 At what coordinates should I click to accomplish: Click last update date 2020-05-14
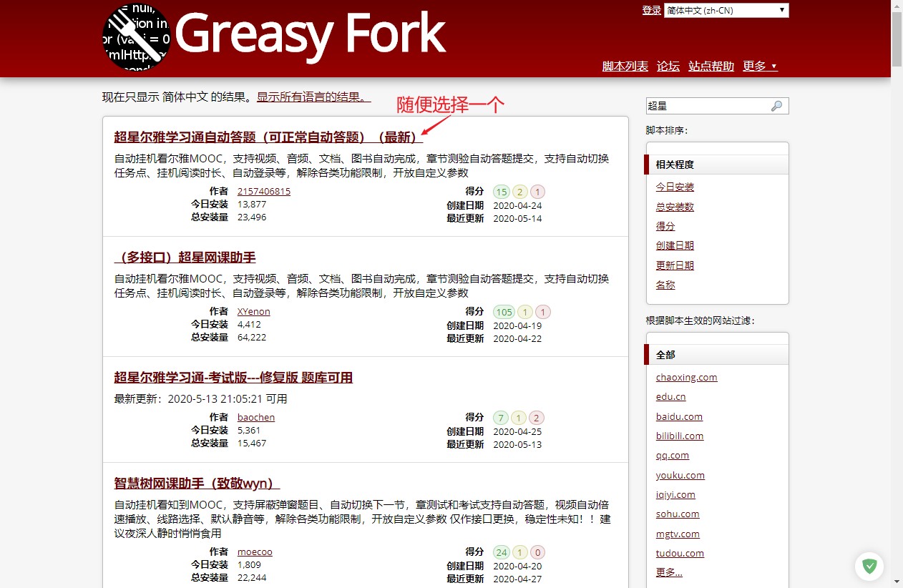[x=518, y=218]
